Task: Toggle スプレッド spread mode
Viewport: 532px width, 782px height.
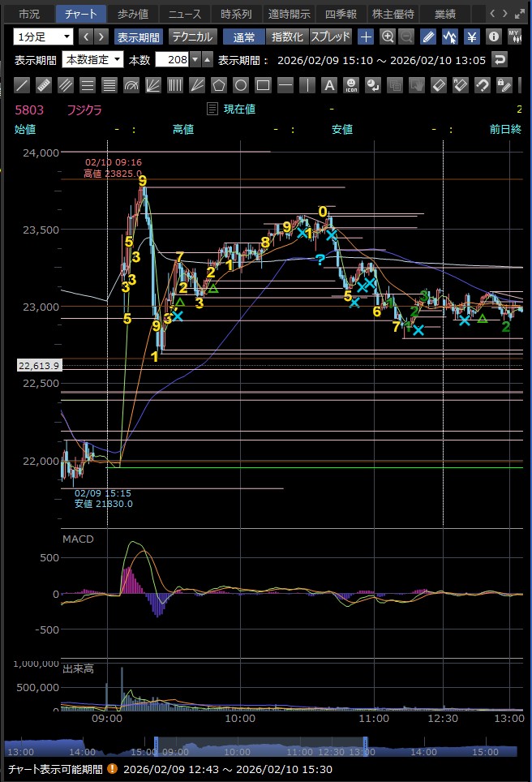Action: tap(331, 37)
